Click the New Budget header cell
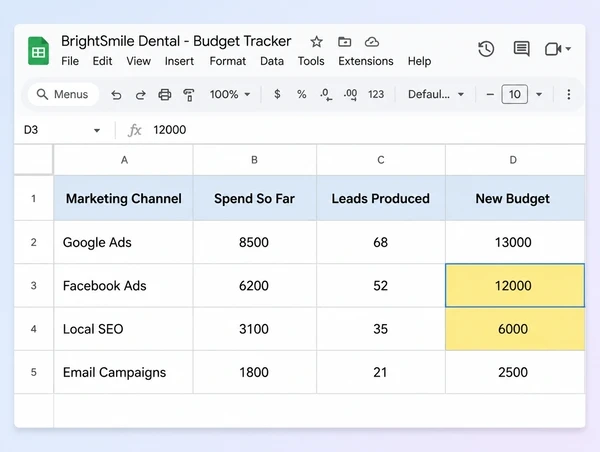Viewport: 600px width, 452px height. [x=515, y=198]
